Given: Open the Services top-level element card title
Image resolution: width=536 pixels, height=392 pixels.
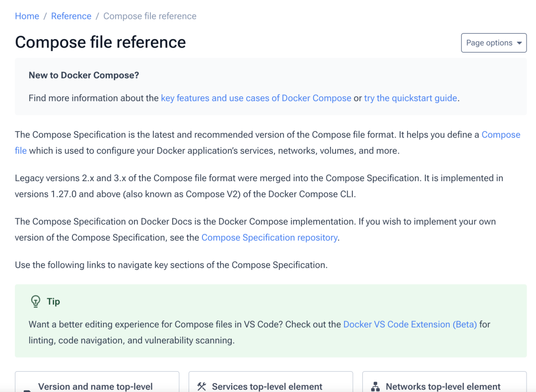Looking at the screenshot, I should click(267, 387).
